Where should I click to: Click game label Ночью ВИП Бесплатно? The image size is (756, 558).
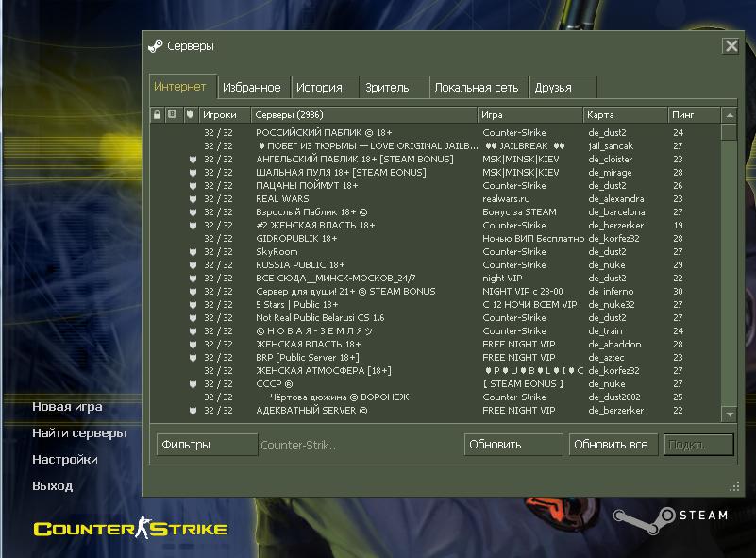[533, 239]
